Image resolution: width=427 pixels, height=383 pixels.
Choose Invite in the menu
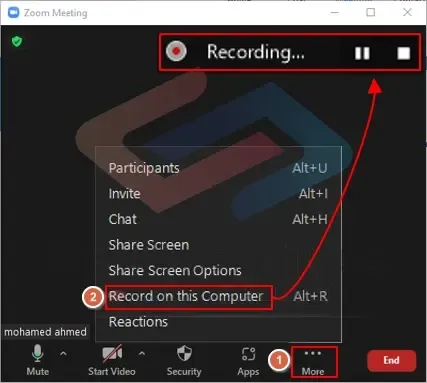click(218, 194)
